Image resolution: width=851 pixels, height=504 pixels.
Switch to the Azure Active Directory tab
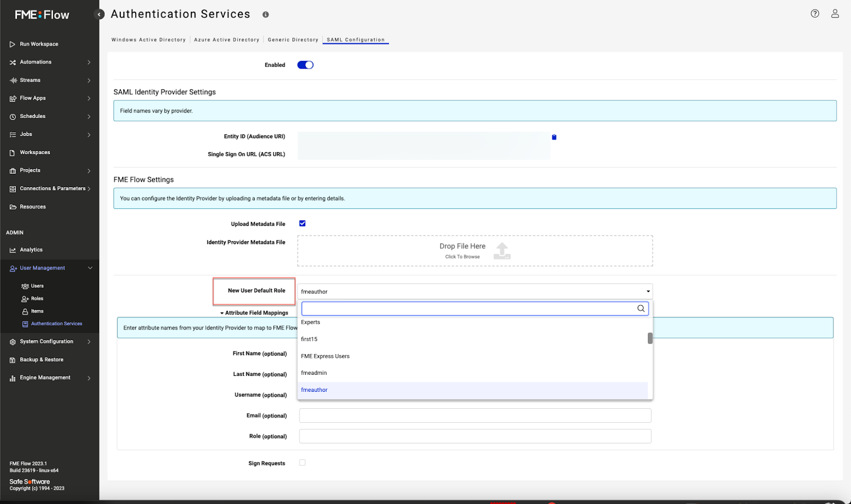tap(227, 39)
